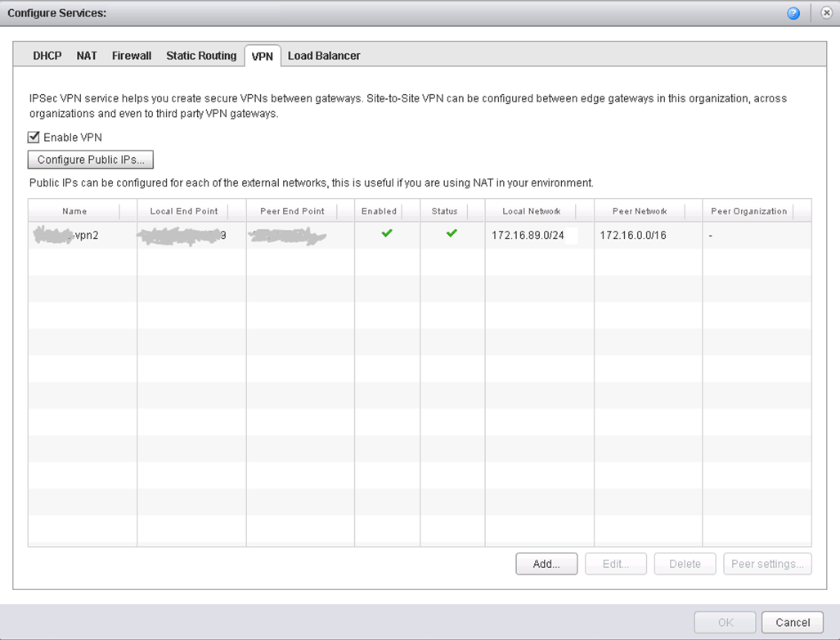Sort by the Name column header

point(74,211)
